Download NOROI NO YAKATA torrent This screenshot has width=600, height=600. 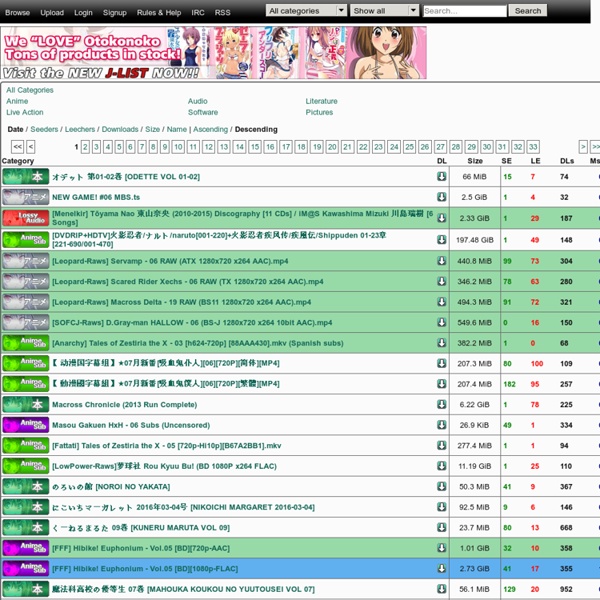pyautogui.click(x=442, y=486)
